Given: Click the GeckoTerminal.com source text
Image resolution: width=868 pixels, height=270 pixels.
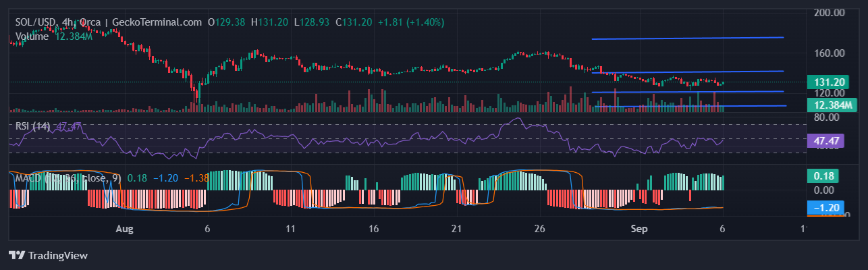Looking at the screenshot, I should pos(157,22).
